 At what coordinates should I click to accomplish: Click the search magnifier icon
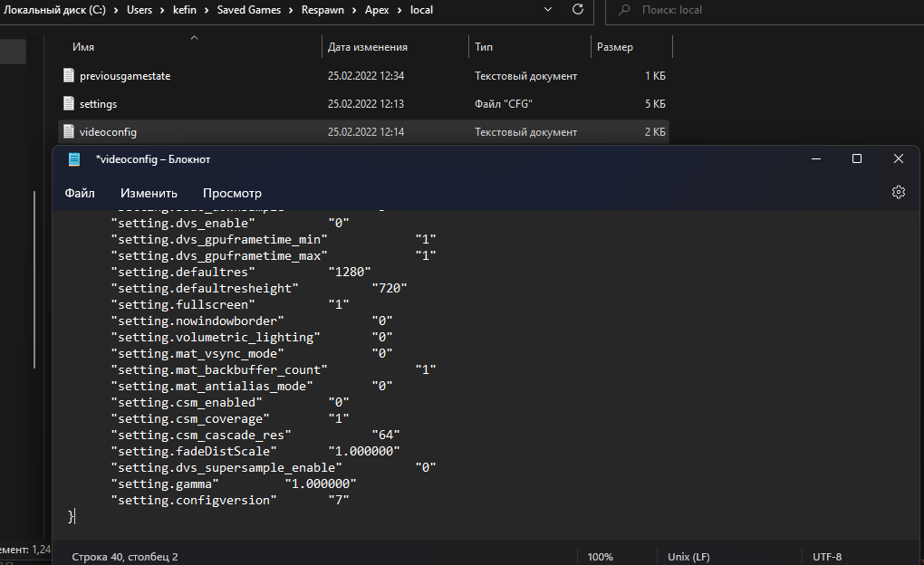pos(624,10)
